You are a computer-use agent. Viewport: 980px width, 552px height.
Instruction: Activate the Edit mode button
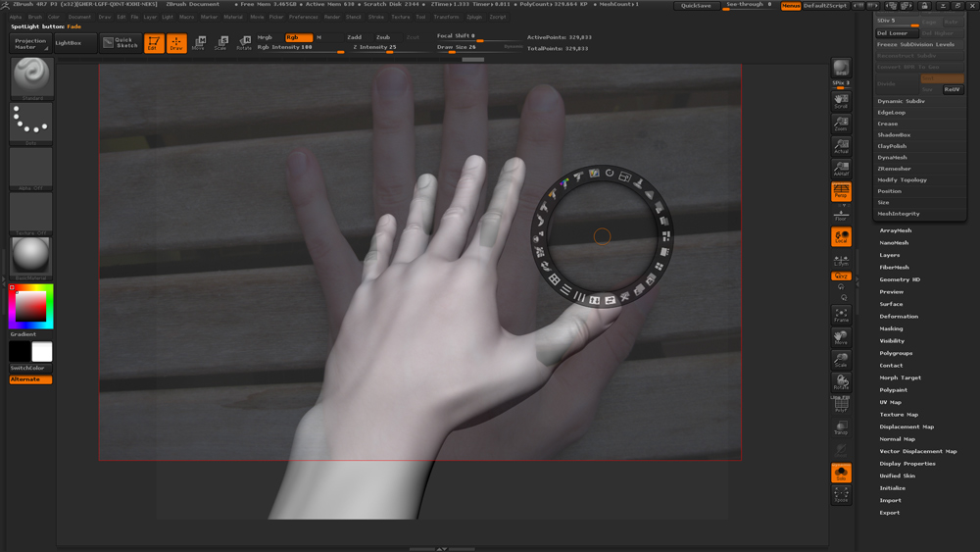(x=154, y=43)
